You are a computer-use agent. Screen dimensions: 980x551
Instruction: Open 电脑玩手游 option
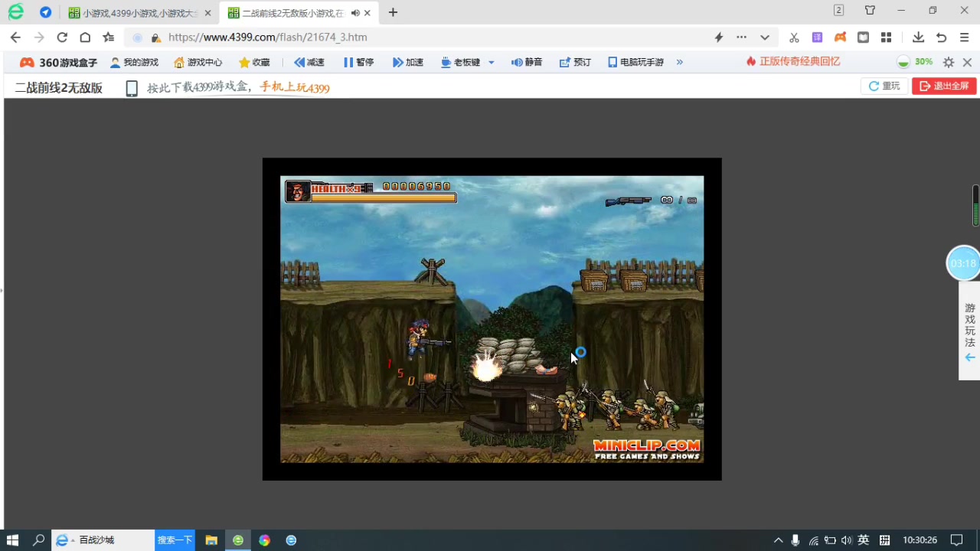(636, 63)
